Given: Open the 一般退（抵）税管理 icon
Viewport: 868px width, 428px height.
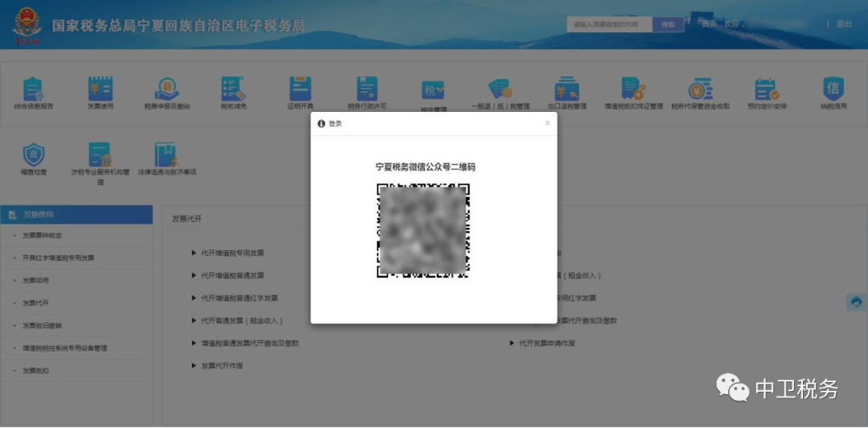Looking at the screenshot, I should pyautogui.click(x=500, y=89).
